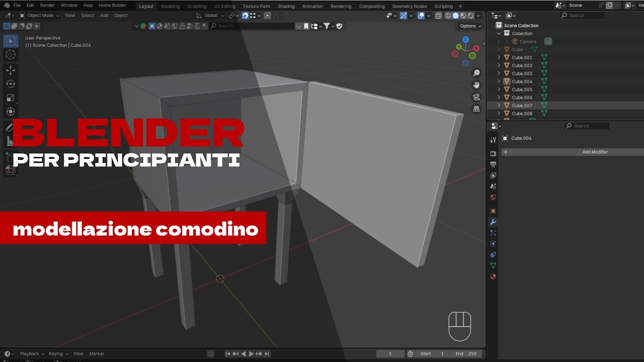
Task: Open the View Layer properties tab
Action: 493,175
